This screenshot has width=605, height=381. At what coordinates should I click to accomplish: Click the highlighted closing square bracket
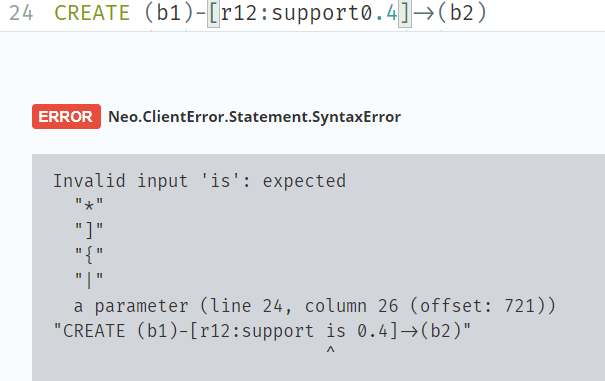point(405,14)
